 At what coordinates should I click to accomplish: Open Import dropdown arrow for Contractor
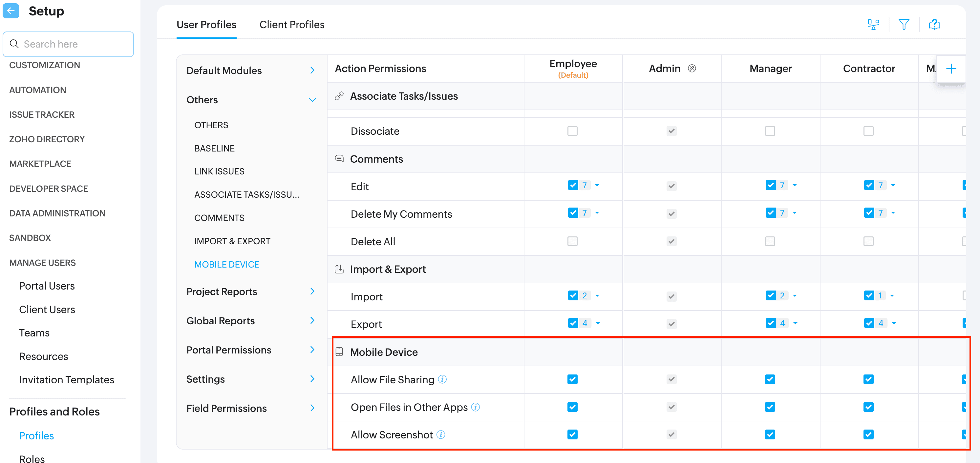click(x=892, y=295)
